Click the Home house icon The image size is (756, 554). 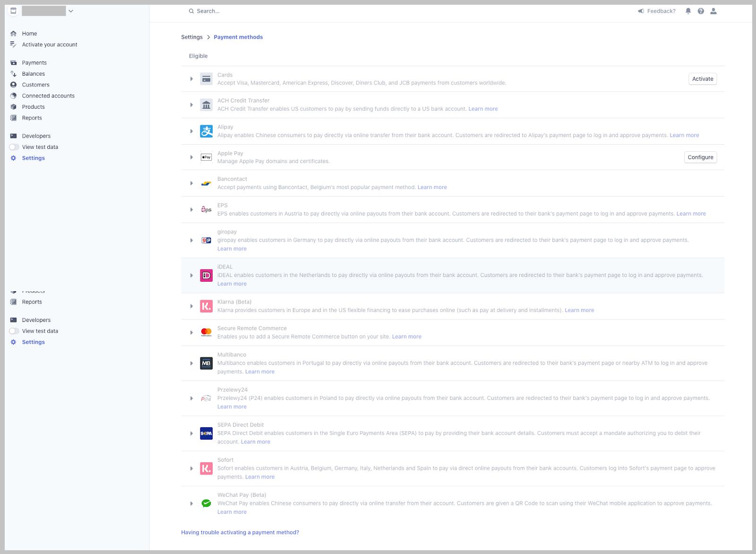(x=13, y=34)
